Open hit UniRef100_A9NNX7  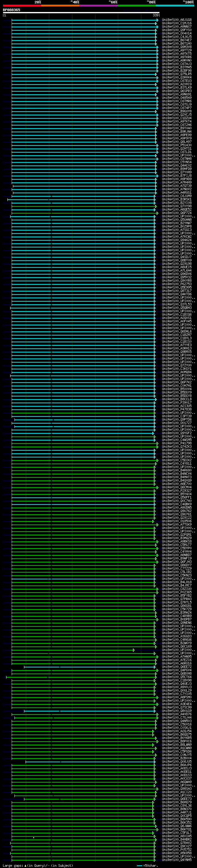coord(177,26)
